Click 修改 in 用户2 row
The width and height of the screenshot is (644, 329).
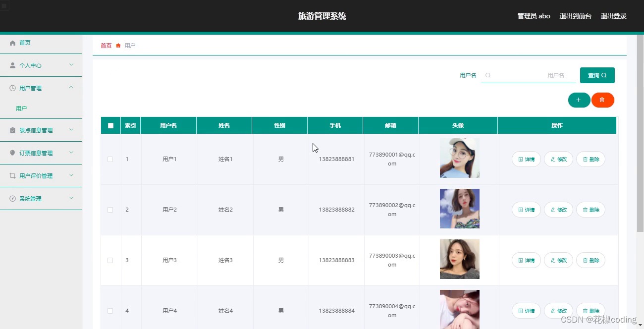(x=558, y=210)
